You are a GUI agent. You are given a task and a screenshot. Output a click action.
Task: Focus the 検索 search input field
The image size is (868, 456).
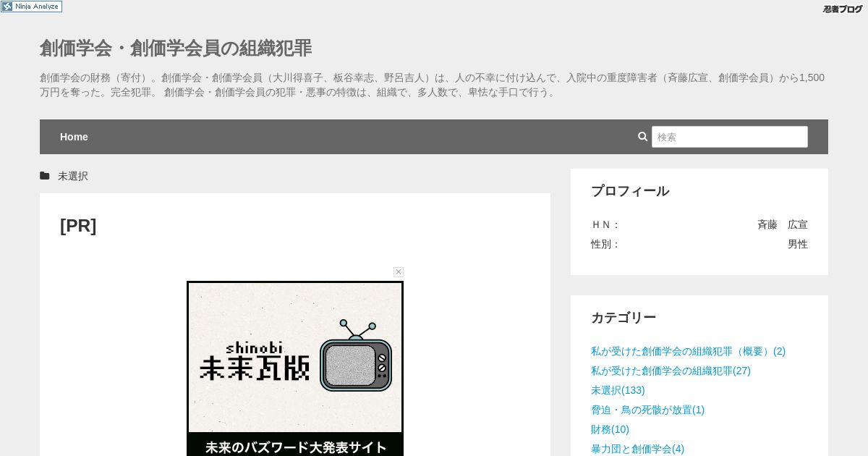pos(729,137)
